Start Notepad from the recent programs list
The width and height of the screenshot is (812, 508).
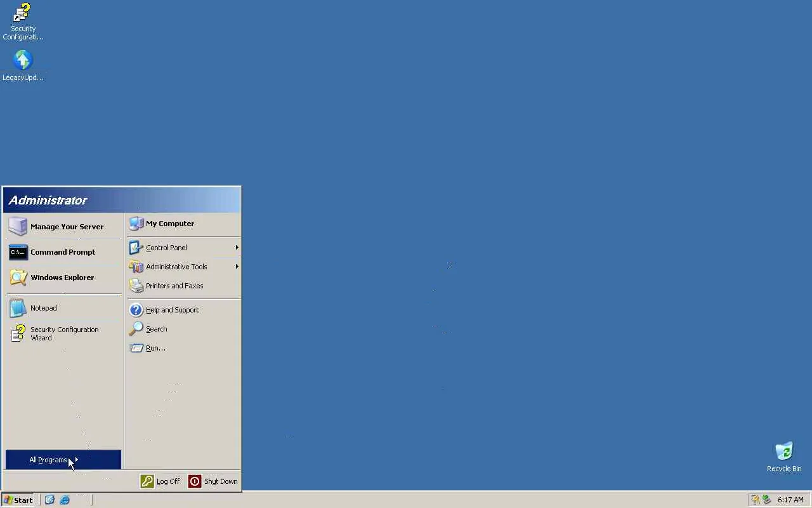tap(63, 308)
